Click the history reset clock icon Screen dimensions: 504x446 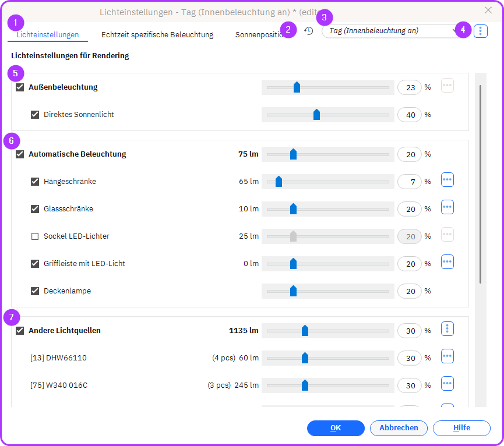coord(309,31)
